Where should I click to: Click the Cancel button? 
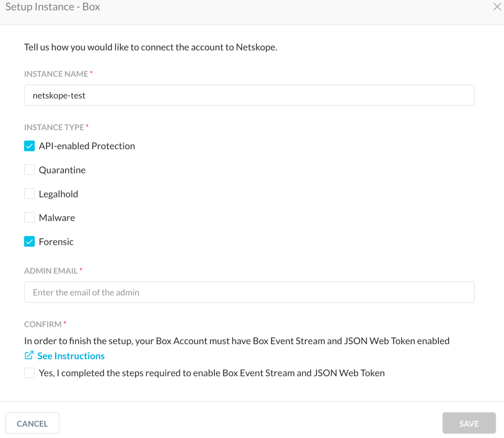32,423
